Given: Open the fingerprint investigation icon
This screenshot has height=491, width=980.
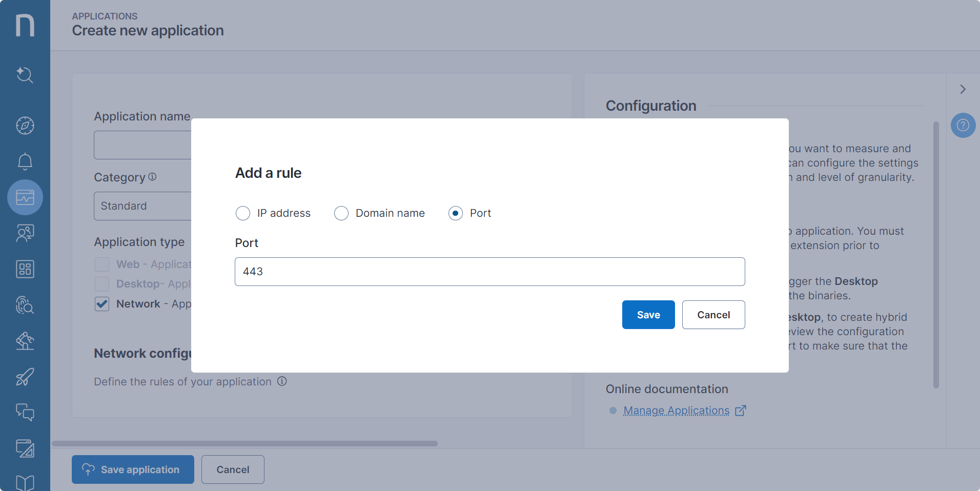Looking at the screenshot, I should (25, 305).
